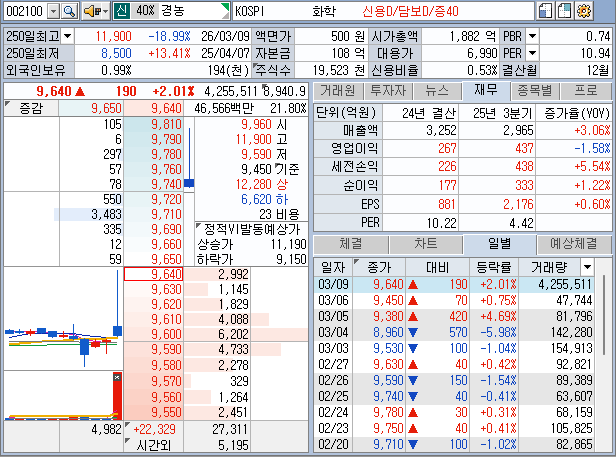
Task: Click the lower limit price 6,620
Action: tap(256, 199)
